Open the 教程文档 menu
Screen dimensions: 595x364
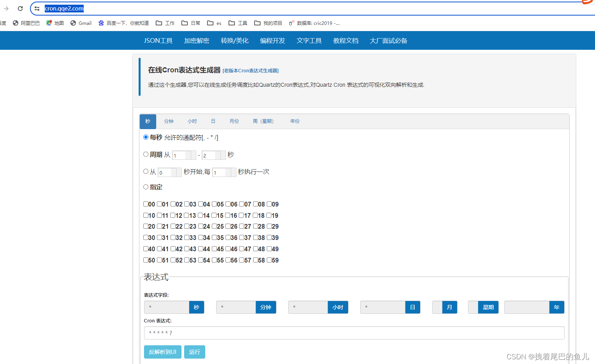coord(346,40)
